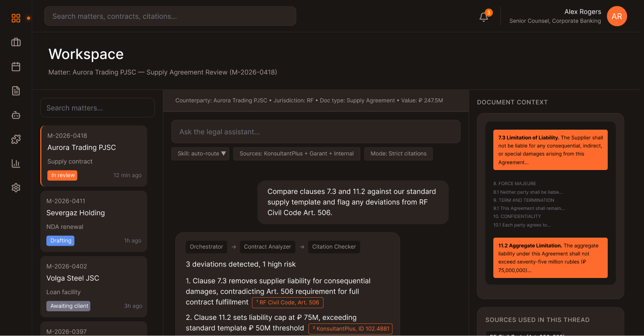Select the Severgaz Holding matter card
The height and width of the screenshot is (336, 644).
tap(94, 221)
